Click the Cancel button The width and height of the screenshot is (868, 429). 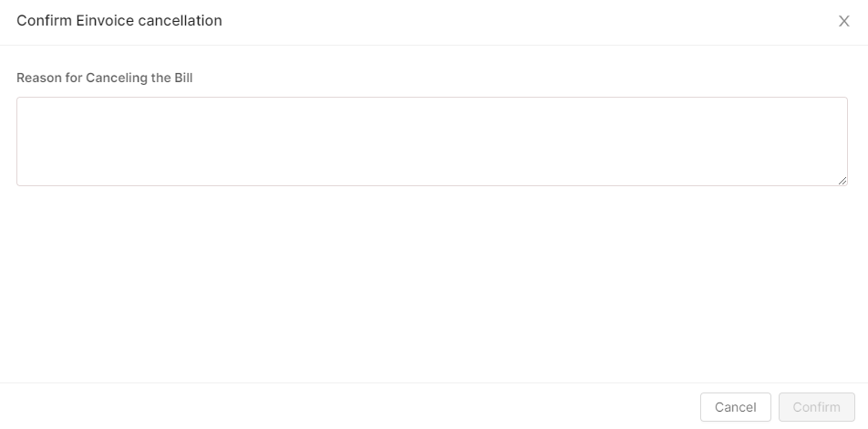(x=735, y=407)
